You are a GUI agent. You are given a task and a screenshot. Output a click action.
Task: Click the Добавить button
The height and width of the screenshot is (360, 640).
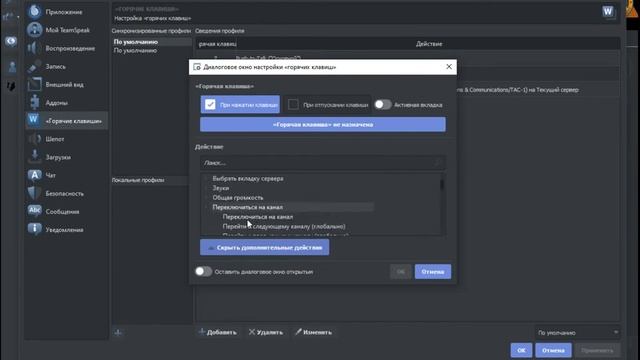[x=218, y=332]
